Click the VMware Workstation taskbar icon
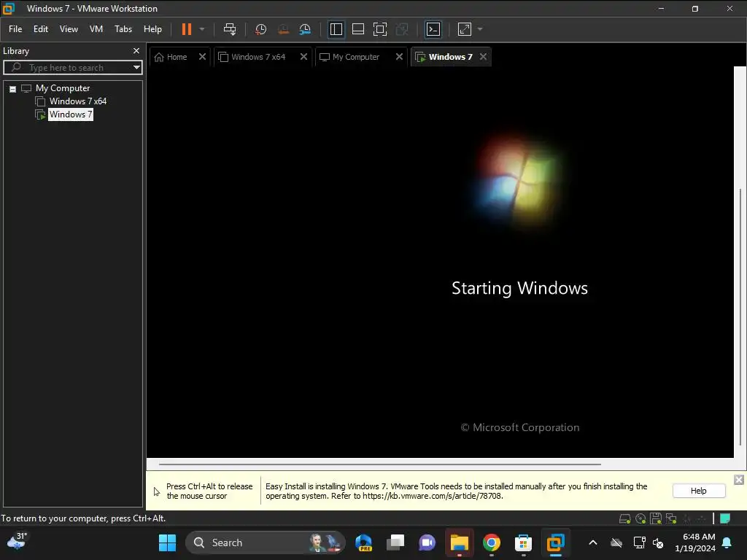 [555, 542]
